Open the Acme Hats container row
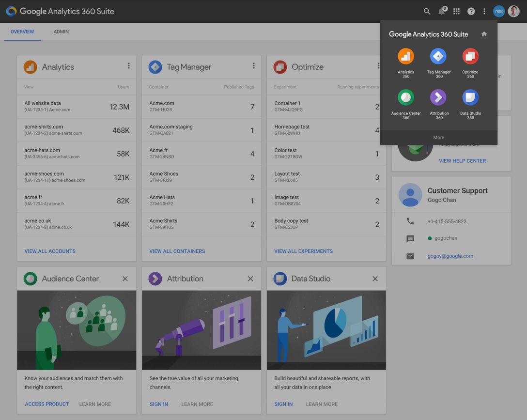This screenshot has width=527, height=420. click(x=201, y=201)
